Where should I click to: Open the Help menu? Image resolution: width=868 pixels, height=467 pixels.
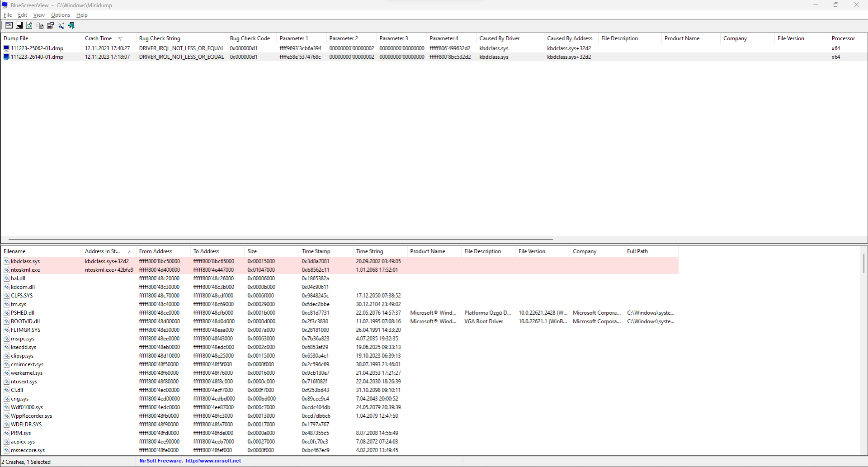pyautogui.click(x=82, y=15)
